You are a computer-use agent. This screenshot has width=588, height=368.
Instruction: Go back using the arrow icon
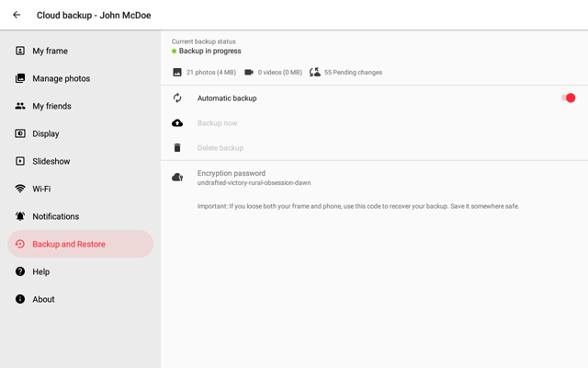(x=17, y=15)
